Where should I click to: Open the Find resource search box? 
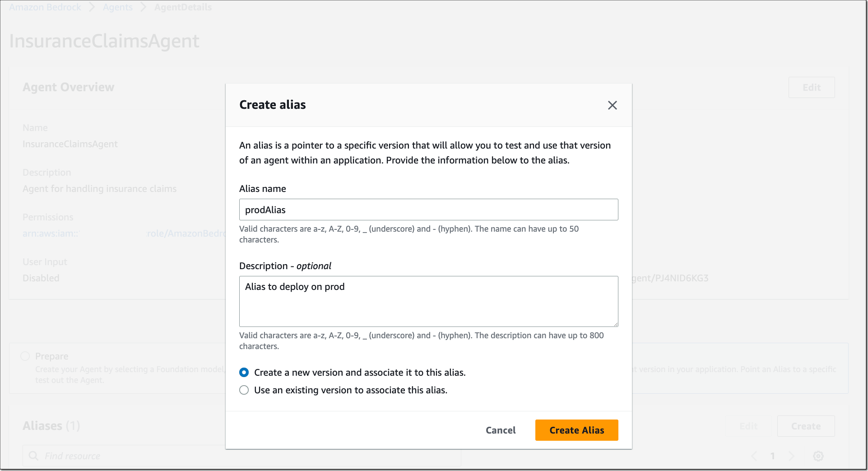coord(181,456)
